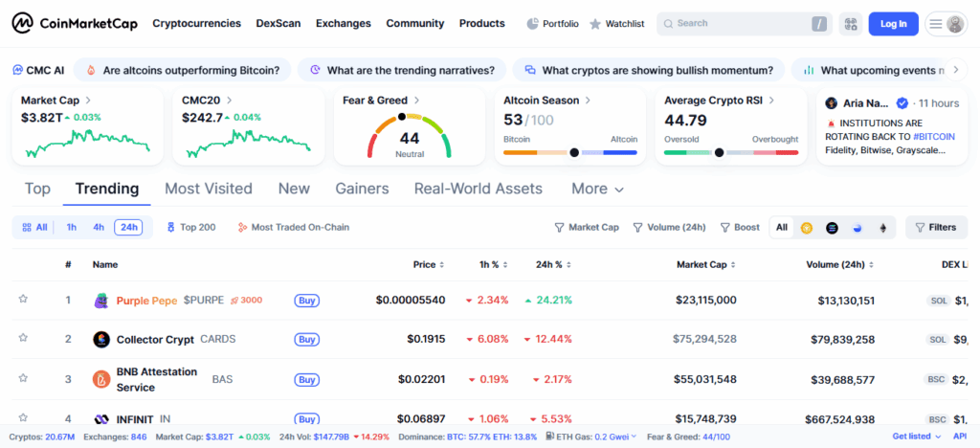Image resolution: width=980 pixels, height=448 pixels.
Task: Open the DexScan menu
Action: 278,24
